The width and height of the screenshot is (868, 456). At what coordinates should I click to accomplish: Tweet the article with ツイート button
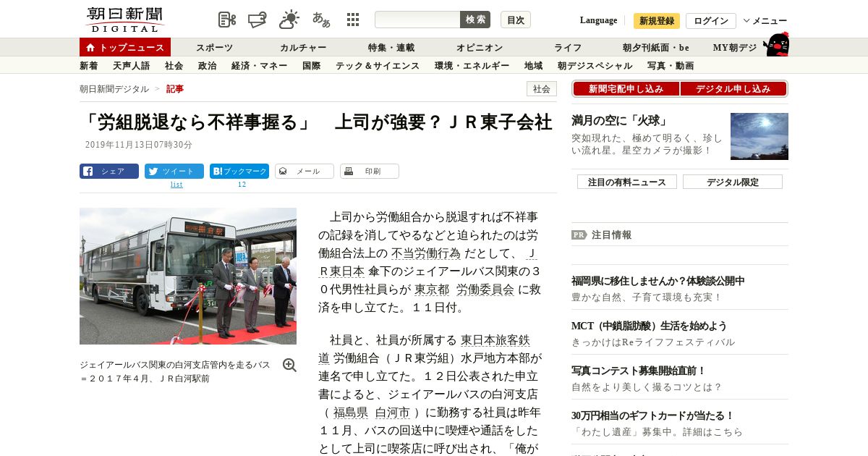(174, 172)
